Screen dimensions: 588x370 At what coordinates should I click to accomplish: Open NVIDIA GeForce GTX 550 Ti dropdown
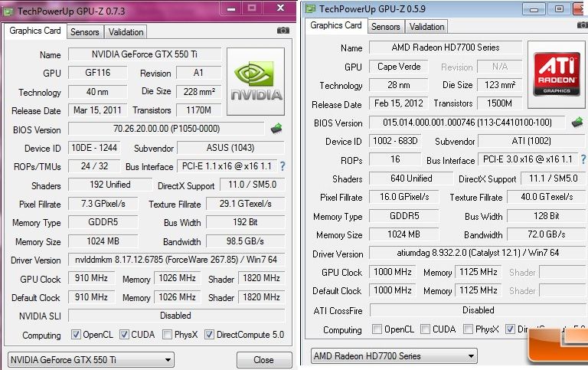[x=91, y=360]
